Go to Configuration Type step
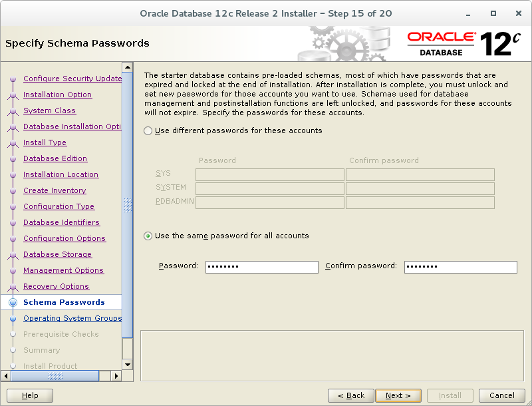Screen dimensions: 532x406 (59, 206)
